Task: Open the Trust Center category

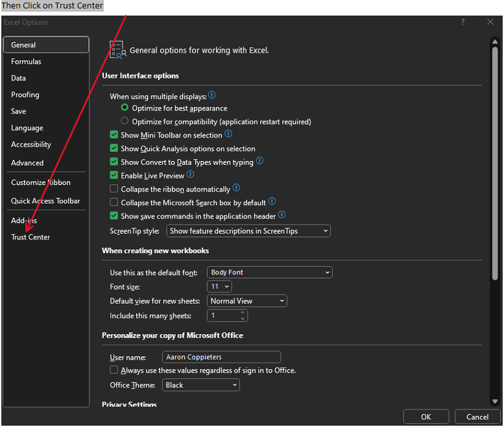Action: (46, 238)
